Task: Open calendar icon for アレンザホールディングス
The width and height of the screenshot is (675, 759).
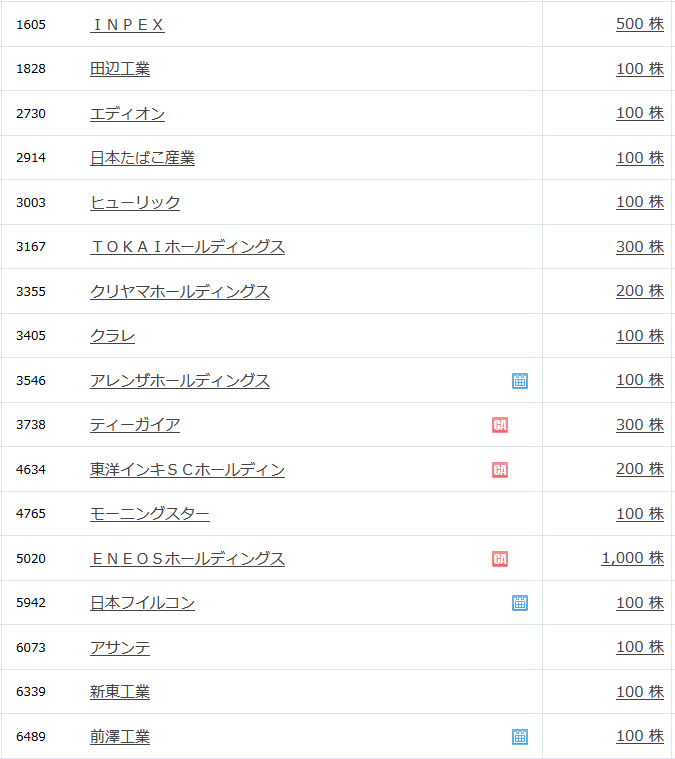Action: pos(520,381)
